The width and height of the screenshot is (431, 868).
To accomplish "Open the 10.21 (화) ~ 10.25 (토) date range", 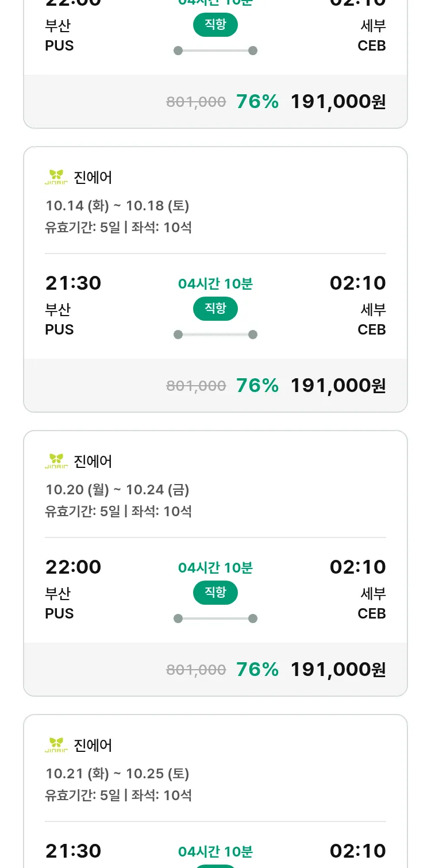I will [x=117, y=774].
